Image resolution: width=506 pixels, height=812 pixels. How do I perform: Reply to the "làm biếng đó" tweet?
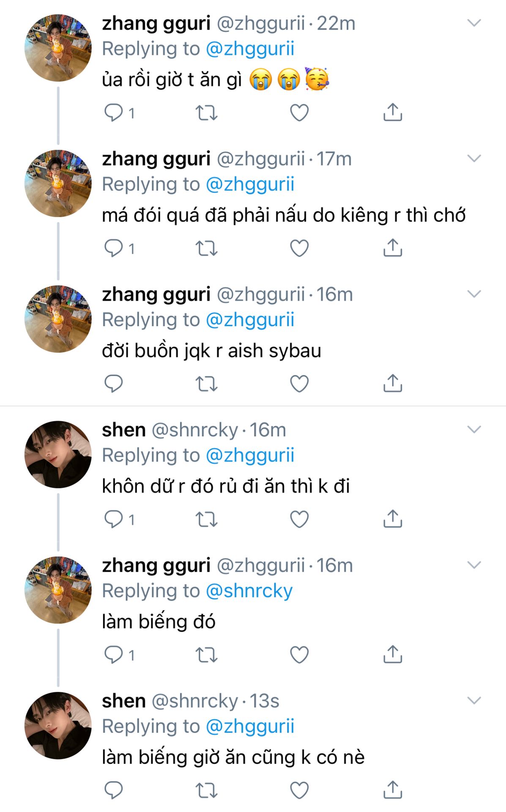(x=113, y=655)
